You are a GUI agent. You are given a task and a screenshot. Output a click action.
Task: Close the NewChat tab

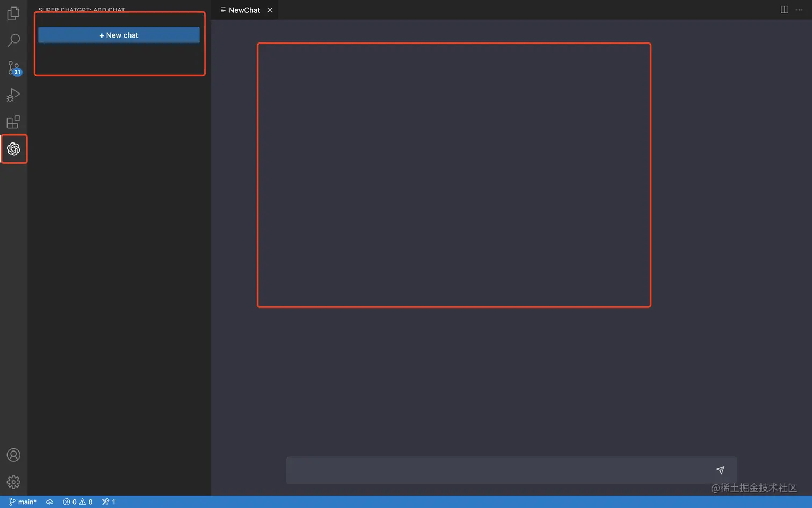pyautogui.click(x=270, y=10)
